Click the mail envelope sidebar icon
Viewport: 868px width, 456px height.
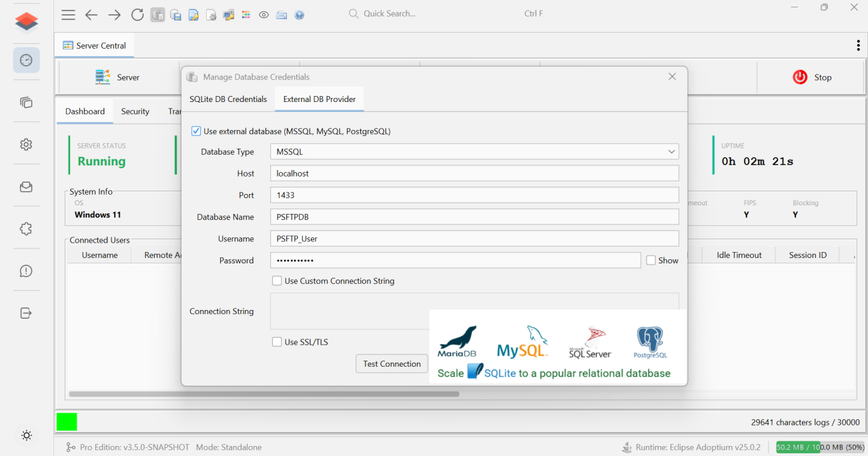click(26, 187)
